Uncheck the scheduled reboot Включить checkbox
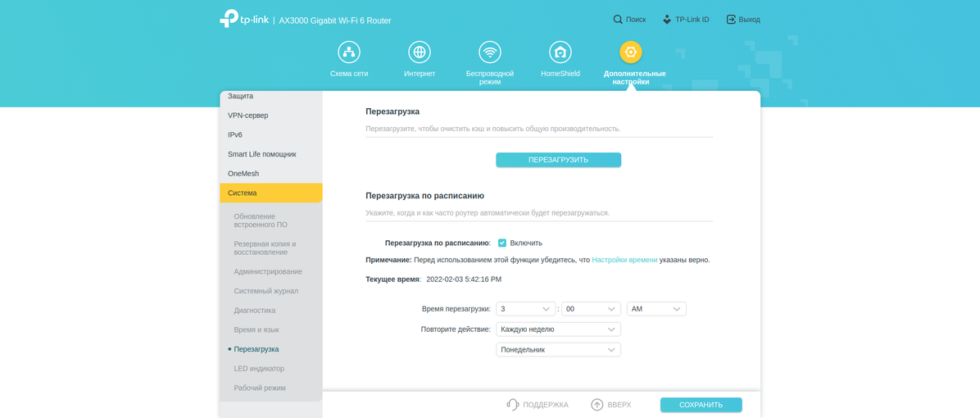The image size is (980, 418). [502, 243]
